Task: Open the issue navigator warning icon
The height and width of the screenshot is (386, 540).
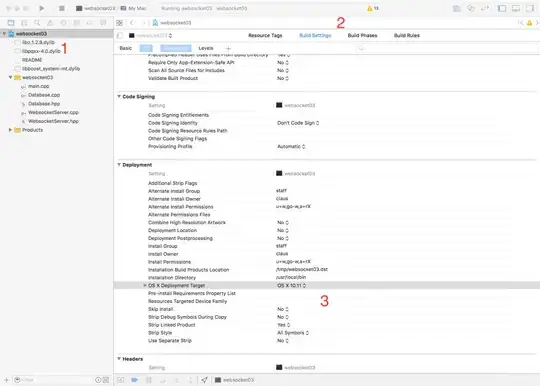Action: [50, 23]
